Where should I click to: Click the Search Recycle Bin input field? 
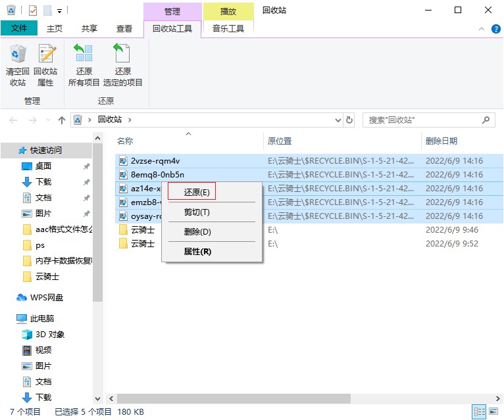point(429,120)
